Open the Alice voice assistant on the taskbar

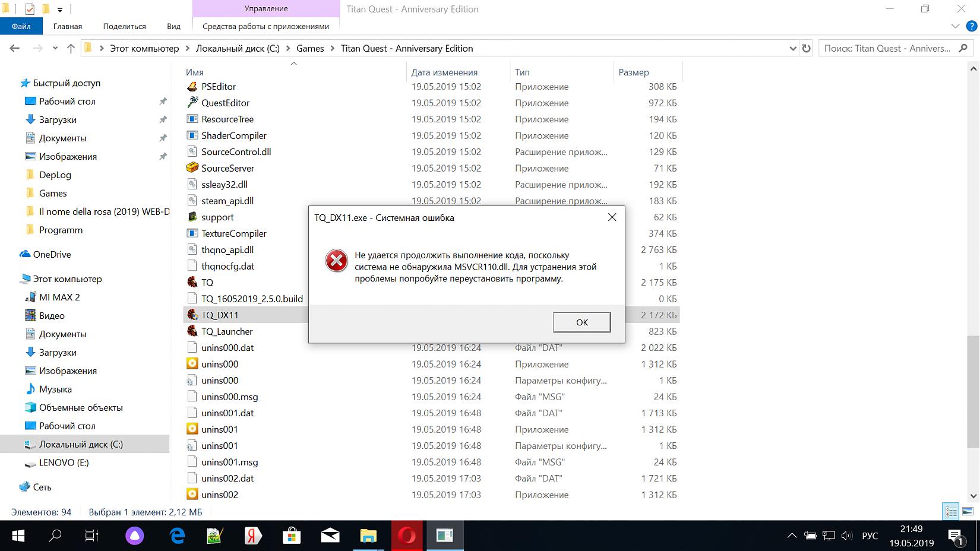coord(135,536)
